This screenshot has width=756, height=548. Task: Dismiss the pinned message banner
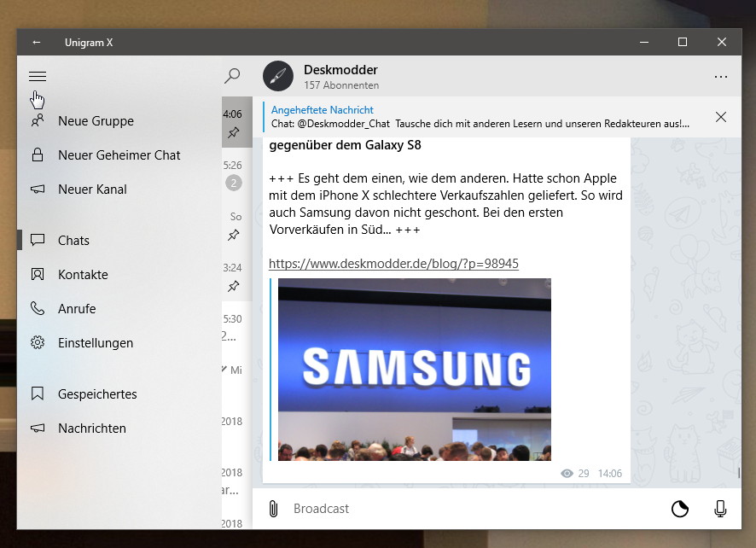(721, 117)
